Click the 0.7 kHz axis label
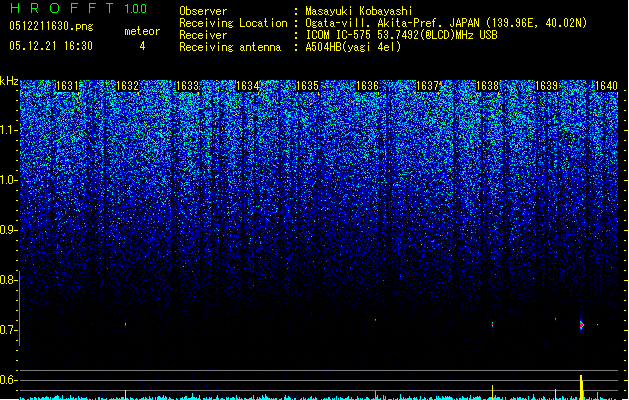This screenshot has width=629, height=400. [7, 330]
